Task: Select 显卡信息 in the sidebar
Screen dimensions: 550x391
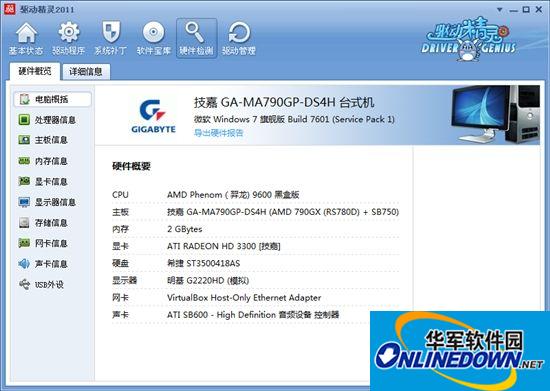Action: [43, 182]
